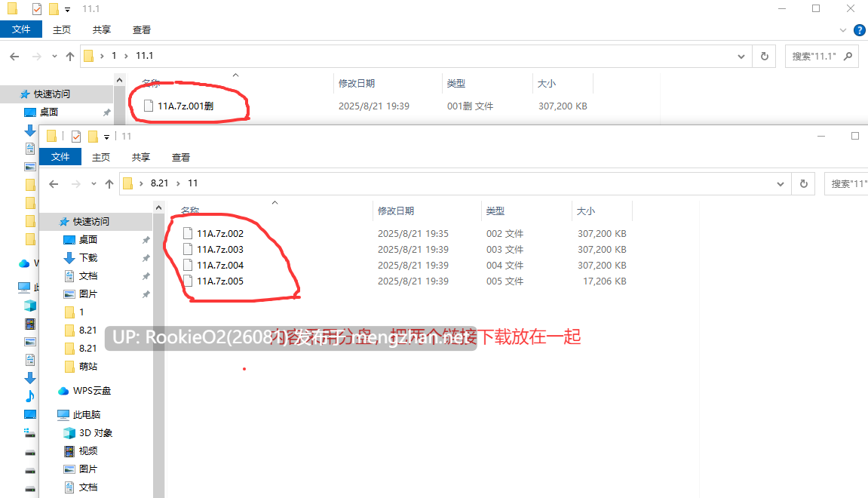Open WPS云盘 in the sidebar
This screenshot has width=868, height=498.
tap(91, 391)
